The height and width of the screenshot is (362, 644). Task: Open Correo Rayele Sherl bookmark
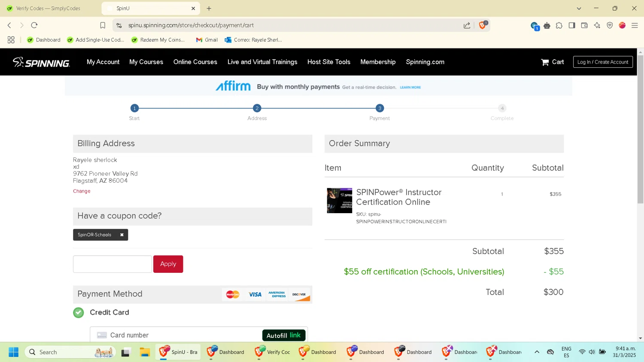253,40
